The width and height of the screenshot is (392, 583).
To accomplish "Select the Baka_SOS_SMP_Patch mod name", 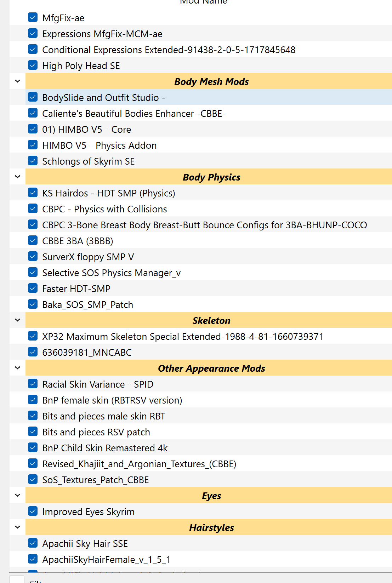I will pos(88,305).
